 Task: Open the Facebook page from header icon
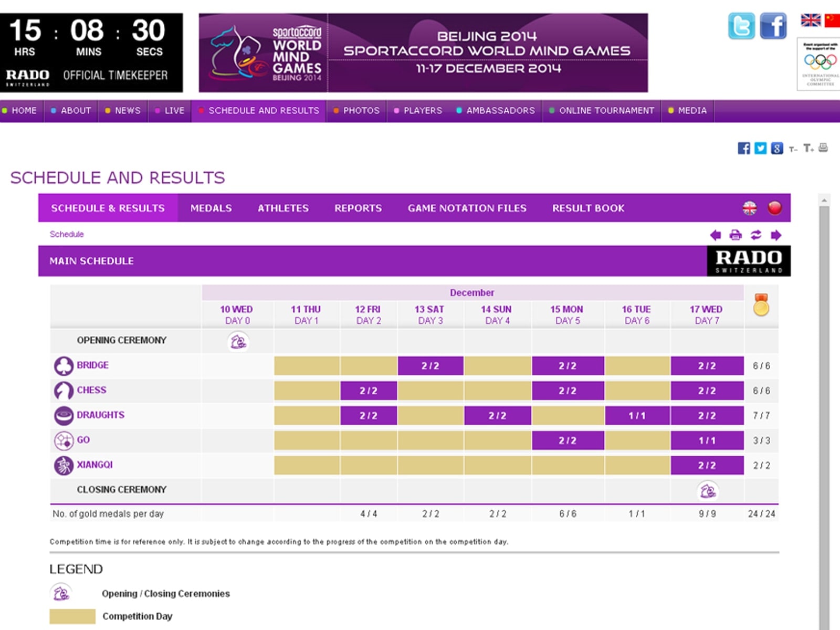pyautogui.click(x=773, y=26)
